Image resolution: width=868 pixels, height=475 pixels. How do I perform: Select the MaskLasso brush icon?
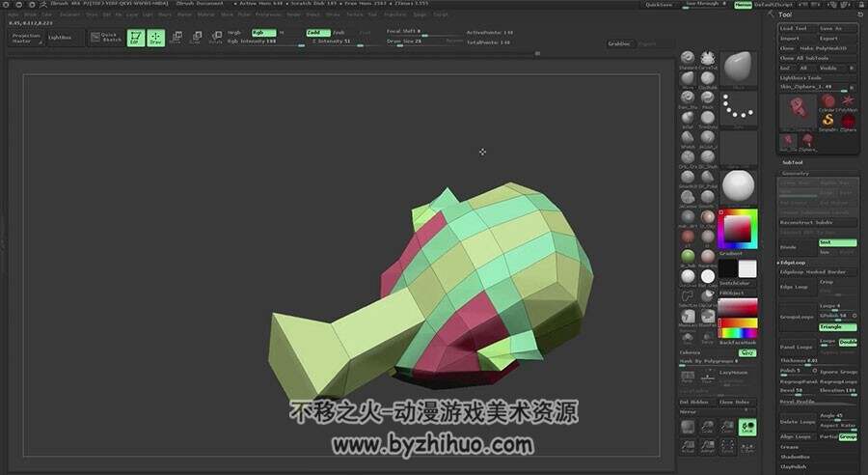click(x=688, y=319)
